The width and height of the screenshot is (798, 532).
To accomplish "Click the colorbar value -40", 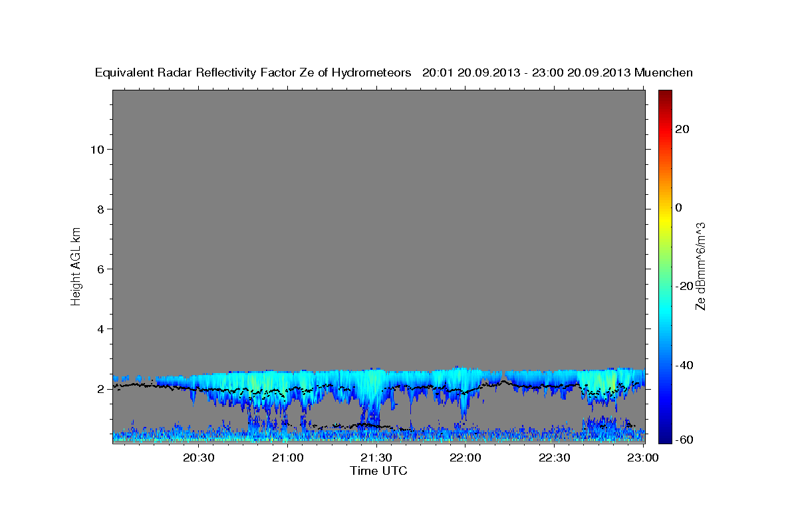I will 686,365.
